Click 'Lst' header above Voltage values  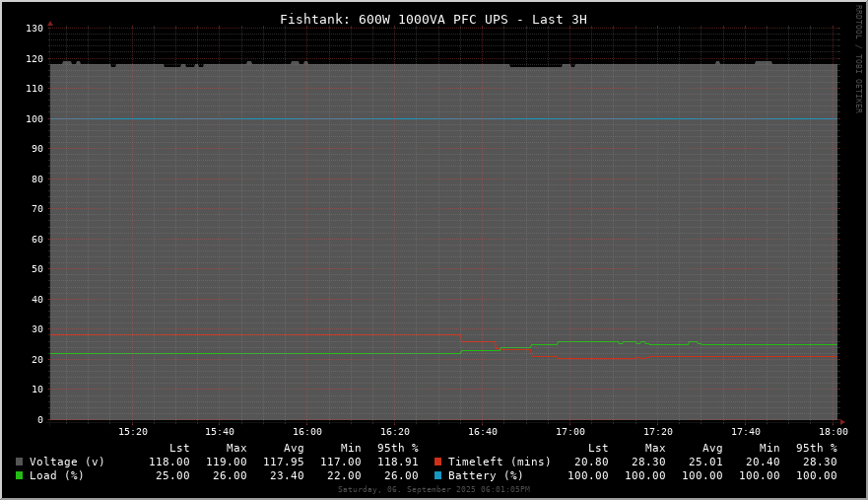tap(179, 448)
